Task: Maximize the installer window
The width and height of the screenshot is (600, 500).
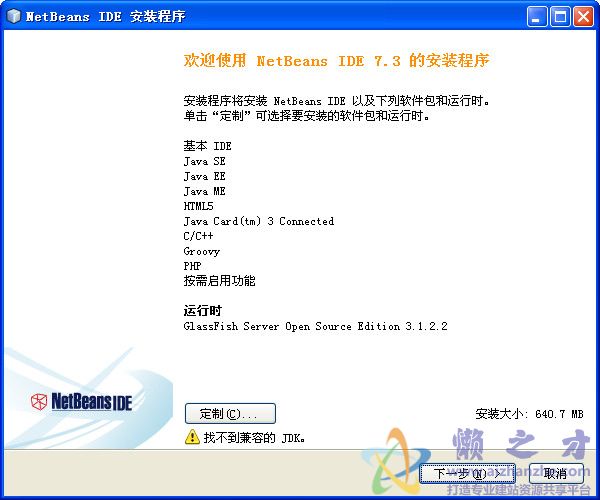Action: point(560,17)
